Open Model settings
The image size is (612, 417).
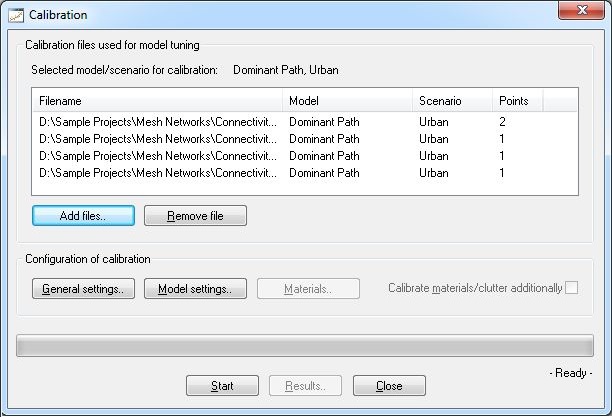point(195,289)
